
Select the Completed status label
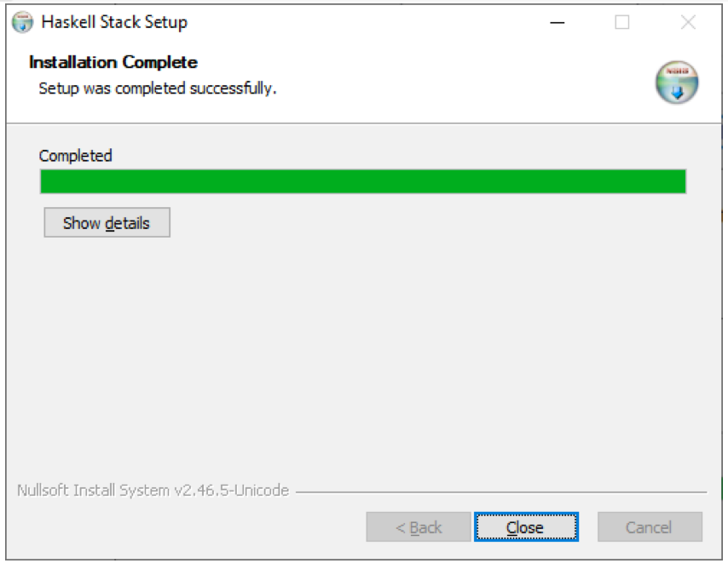75,156
